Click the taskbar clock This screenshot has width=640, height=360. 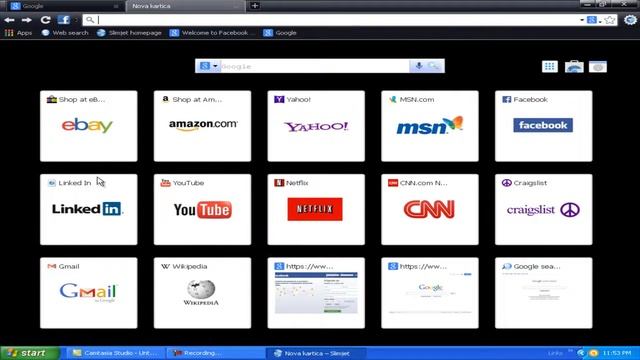pos(617,353)
